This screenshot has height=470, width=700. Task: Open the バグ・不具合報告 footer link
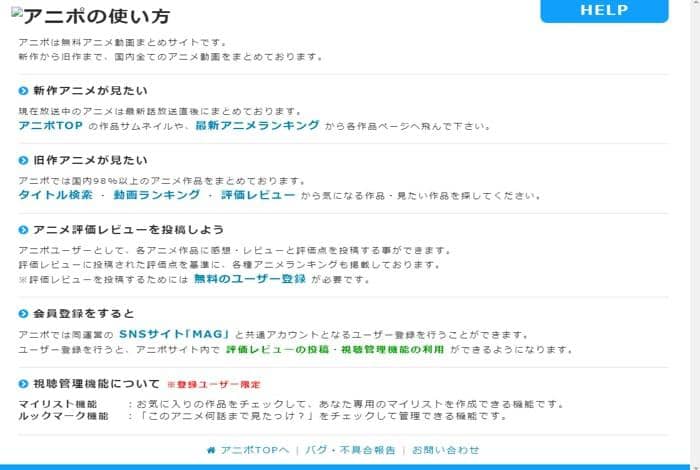coord(350,450)
